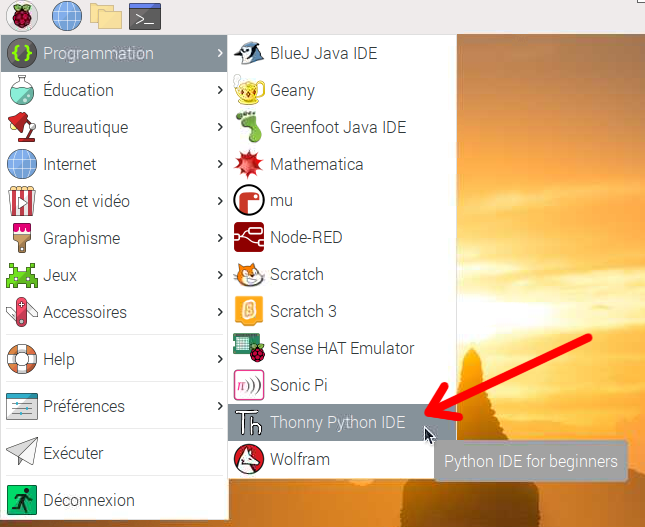The image size is (645, 527).
Task: Expand the Bureautique submenu arrow
Action: 220,127
